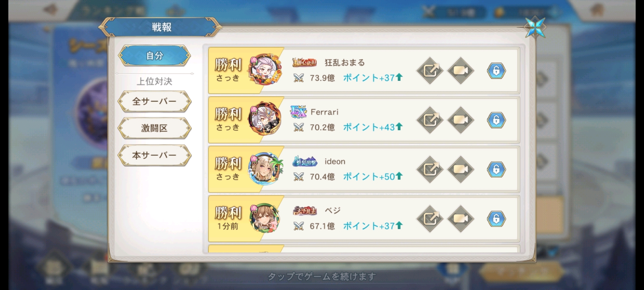Watch replay video of Ferrari battle
The width and height of the screenshot is (644, 290).
pos(460,120)
